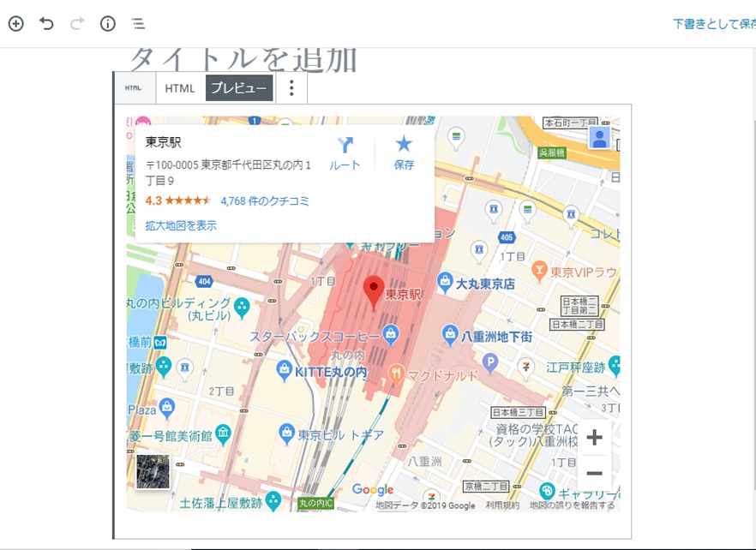Screen dimensions: 756x550
Task: Zoom in the map with plus button
Action: [x=595, y=437]
